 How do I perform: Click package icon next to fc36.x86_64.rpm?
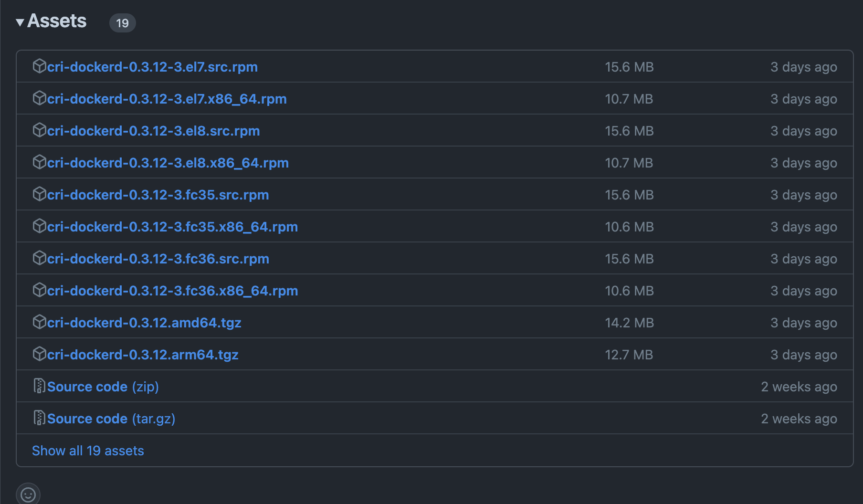click(39, 290)
